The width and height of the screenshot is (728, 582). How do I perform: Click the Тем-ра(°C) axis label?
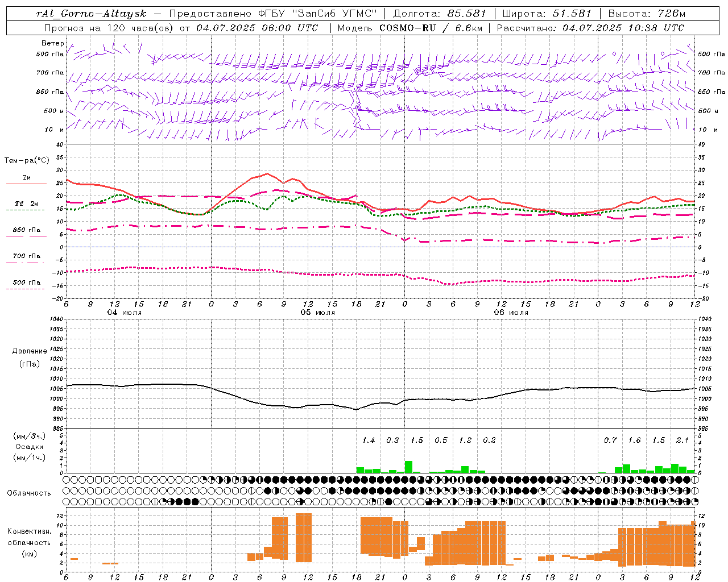(x=27, y=161)
